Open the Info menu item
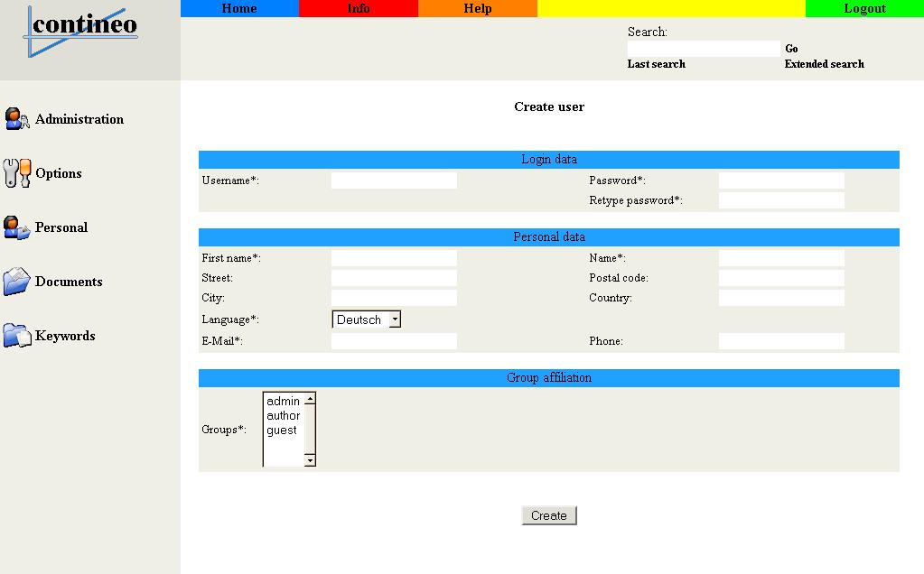 [358, 8]
